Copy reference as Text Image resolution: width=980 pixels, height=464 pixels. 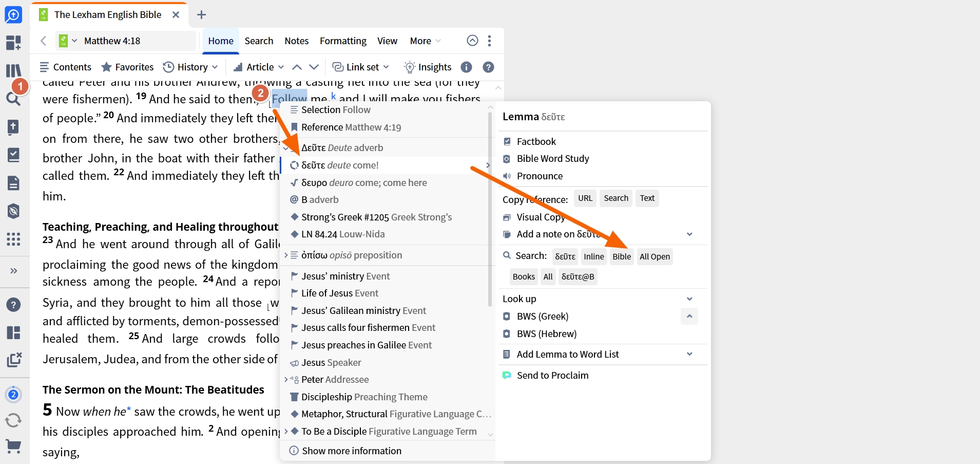tap(647, 198)
